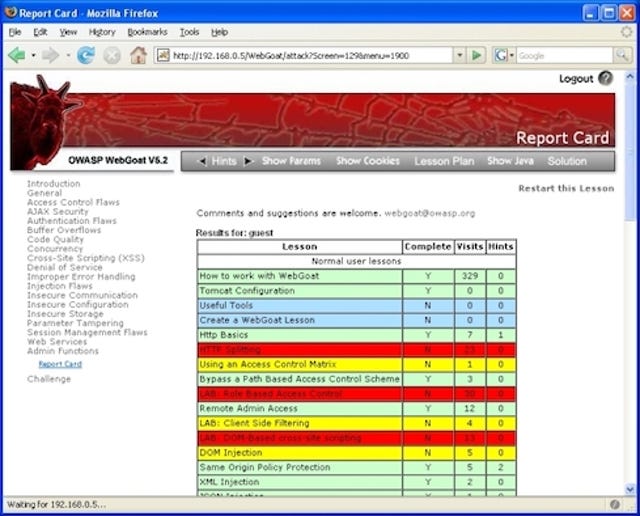The height and width of the screenshot is (516, 640).
Task: Reload the page with the Refresh icon
Action: tap(86, 55)
